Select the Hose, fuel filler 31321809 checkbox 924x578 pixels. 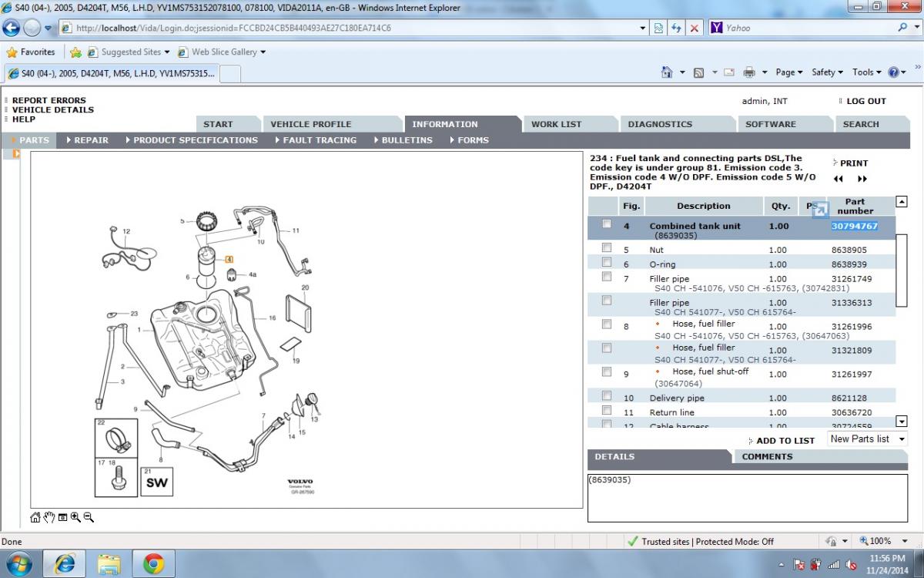[x=607, y=348]
